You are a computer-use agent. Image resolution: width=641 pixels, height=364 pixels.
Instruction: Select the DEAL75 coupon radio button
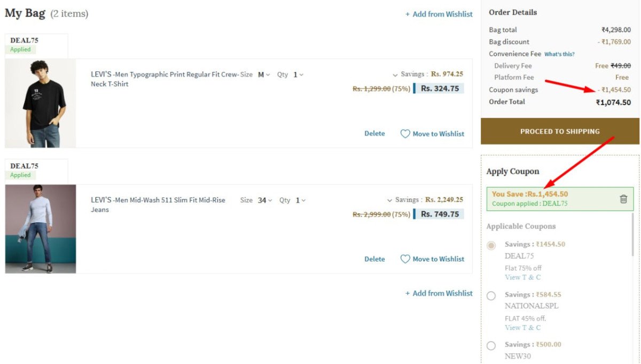(x=491, y=246)
